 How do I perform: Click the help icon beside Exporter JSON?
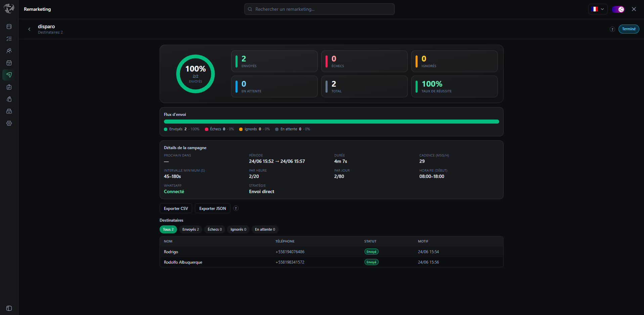pyautogui.click(x=236, y=208)
